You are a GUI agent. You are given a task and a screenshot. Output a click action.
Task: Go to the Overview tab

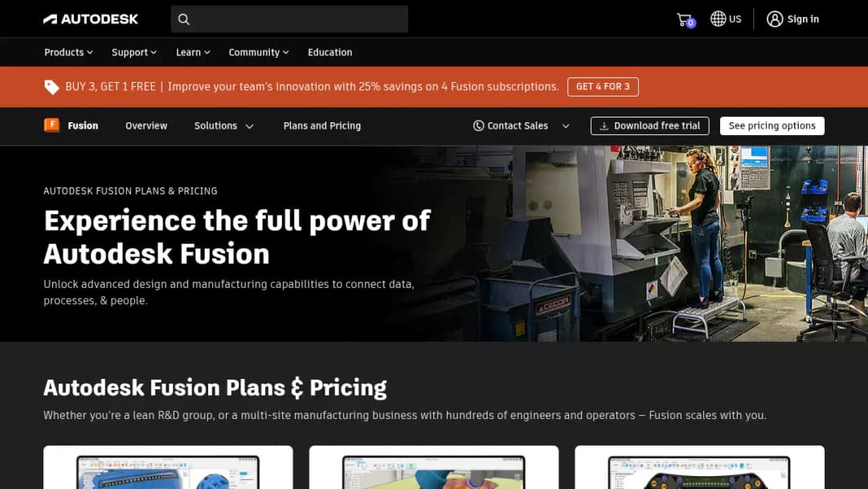tap(146, 125)
